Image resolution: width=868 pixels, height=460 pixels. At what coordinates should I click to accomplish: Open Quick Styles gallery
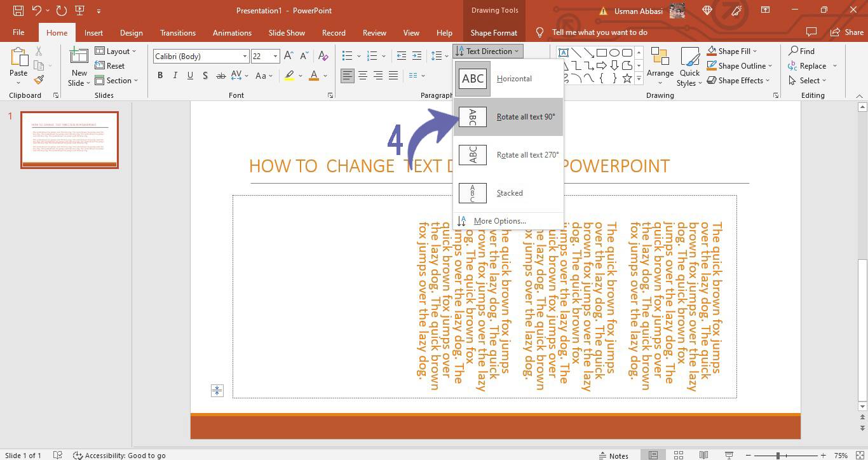689,67
